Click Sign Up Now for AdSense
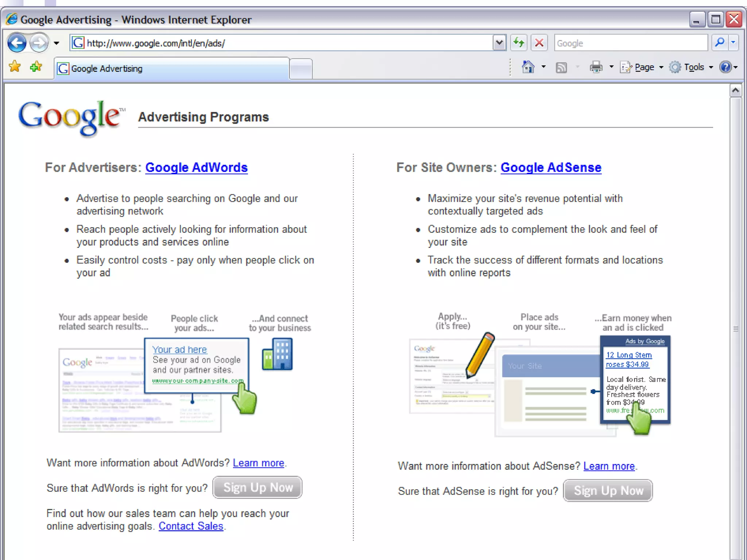Image resolution: width=747 pixels, height=560 pixels. [x=608, y=491]
